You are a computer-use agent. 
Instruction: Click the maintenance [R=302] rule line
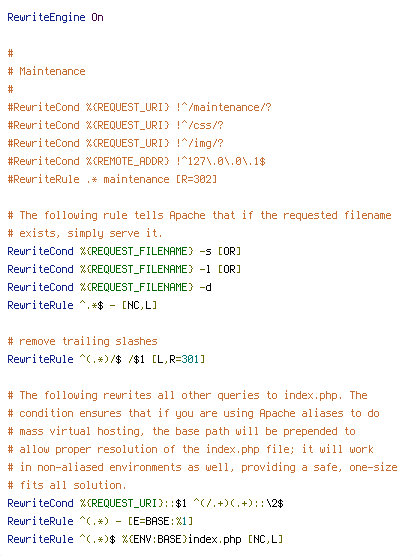click(x=112, y=179)
